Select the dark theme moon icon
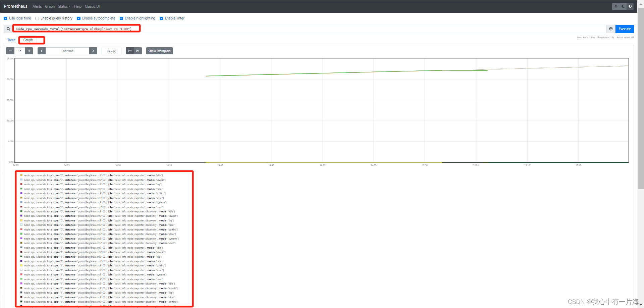Image resolution: width=644 pixels, height=308 pixels. [623, 6]
